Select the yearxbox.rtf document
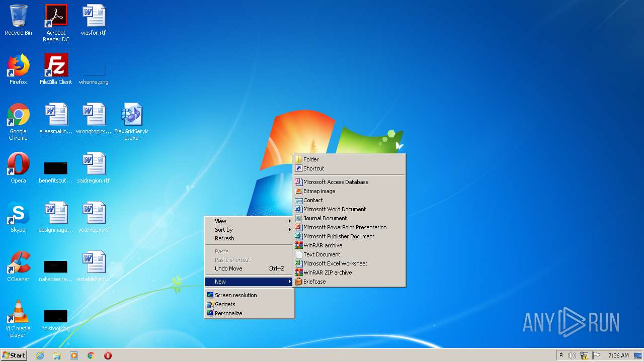The height and width of the screenshot is (362, 644). coord(94,217)
